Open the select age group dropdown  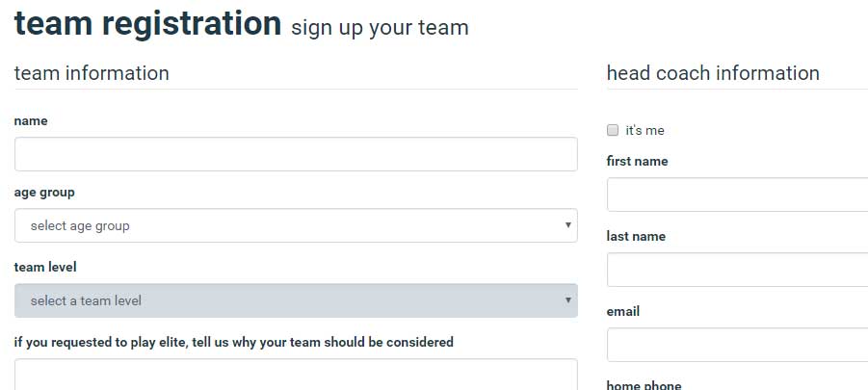tap(296, 225)
